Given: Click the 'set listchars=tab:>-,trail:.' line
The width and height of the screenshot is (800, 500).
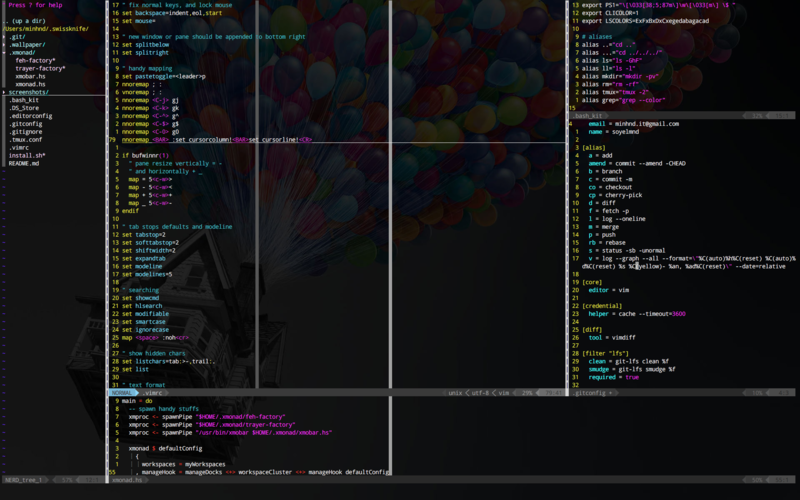Looking at the screenshot, I should (x=169, y=361).
